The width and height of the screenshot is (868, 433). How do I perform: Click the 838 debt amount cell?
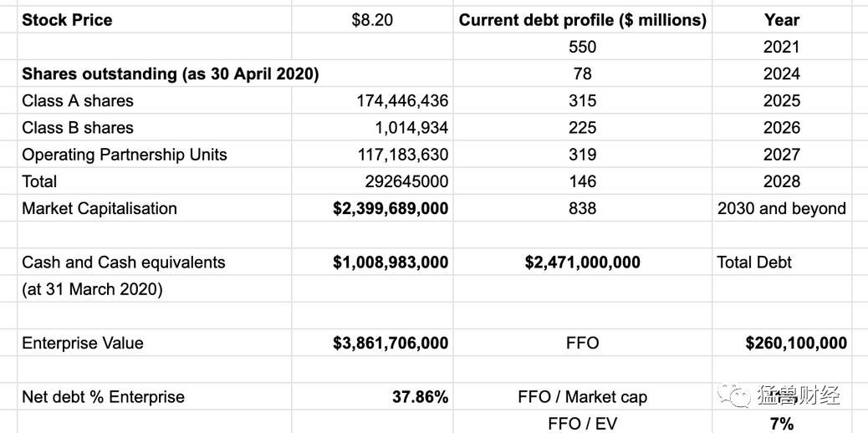point(582,208)
